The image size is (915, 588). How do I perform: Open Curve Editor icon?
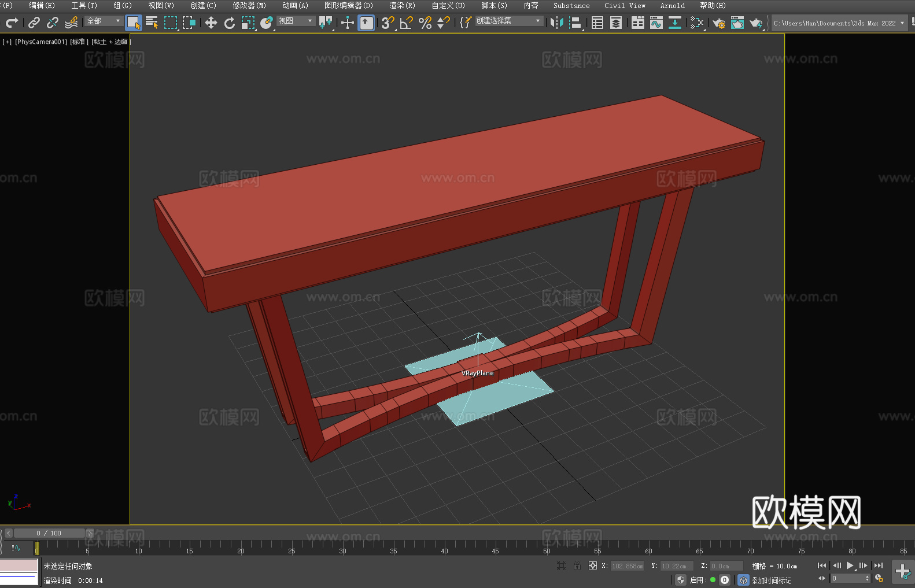point(656,23)
